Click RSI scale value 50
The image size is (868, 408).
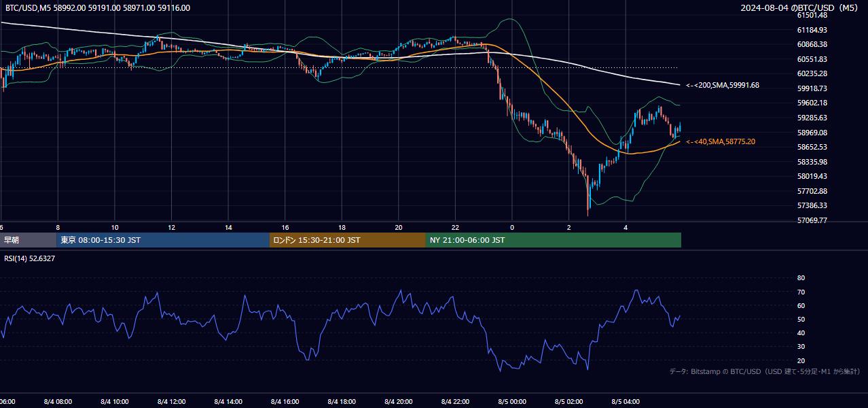[x=801, y=319]
